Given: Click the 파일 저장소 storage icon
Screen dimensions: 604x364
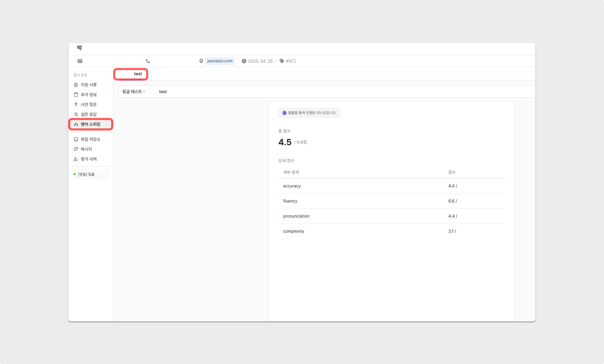Looking at the screenshot, I should click(76, 139).
